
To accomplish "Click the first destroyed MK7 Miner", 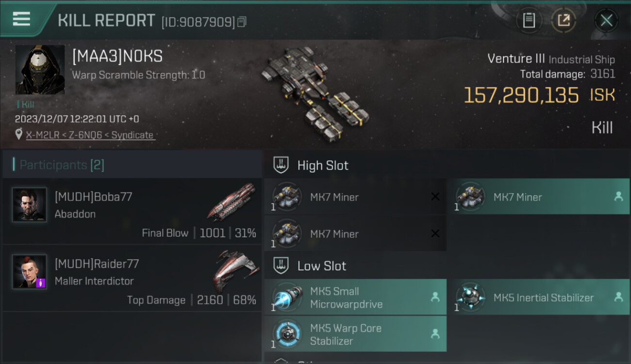I will pos(355,197).
